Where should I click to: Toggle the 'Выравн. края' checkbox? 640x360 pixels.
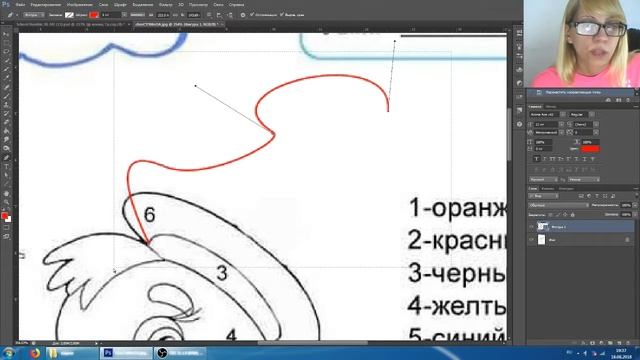(282, 15)
